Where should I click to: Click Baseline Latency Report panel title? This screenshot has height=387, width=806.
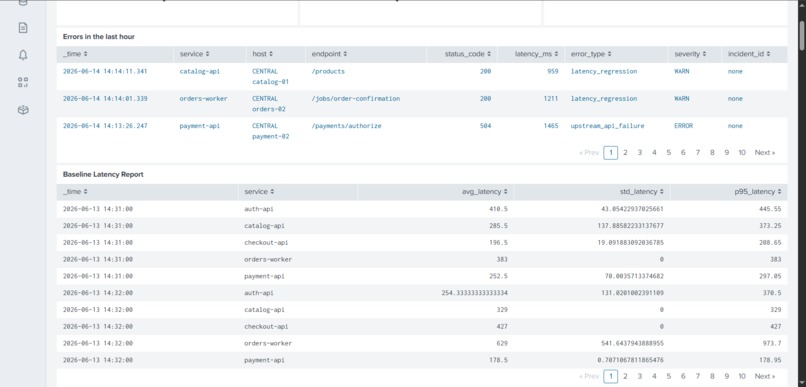point(103,175)
